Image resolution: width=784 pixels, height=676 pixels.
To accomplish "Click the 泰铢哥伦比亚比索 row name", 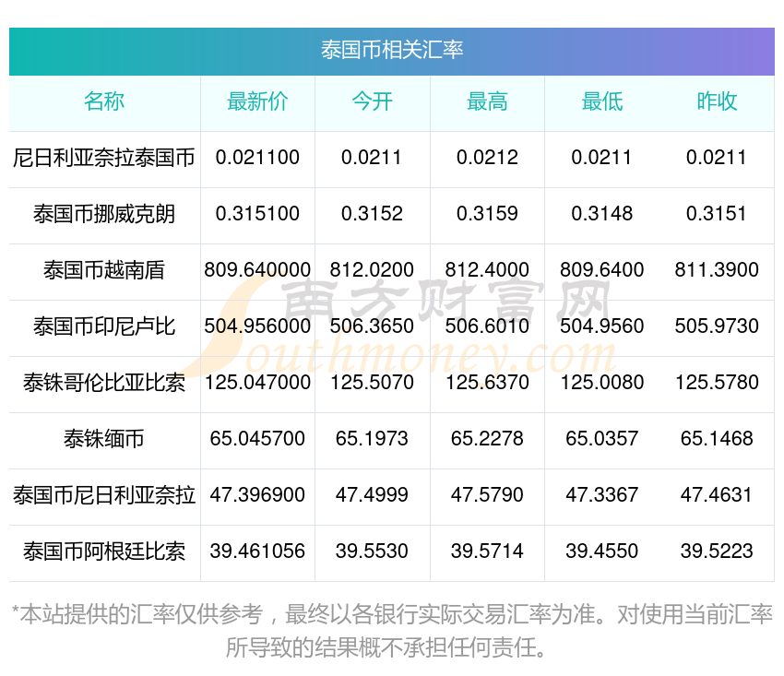I will click(x=104, y=383).
